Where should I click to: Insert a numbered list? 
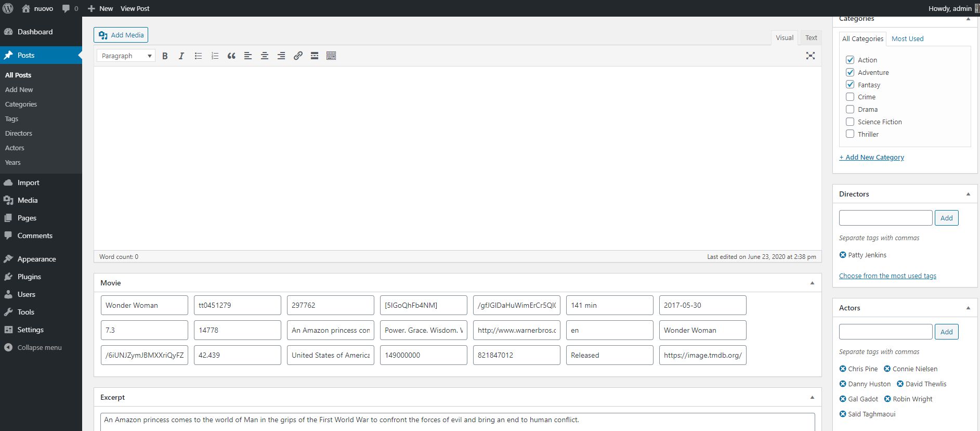pos(215,56)
